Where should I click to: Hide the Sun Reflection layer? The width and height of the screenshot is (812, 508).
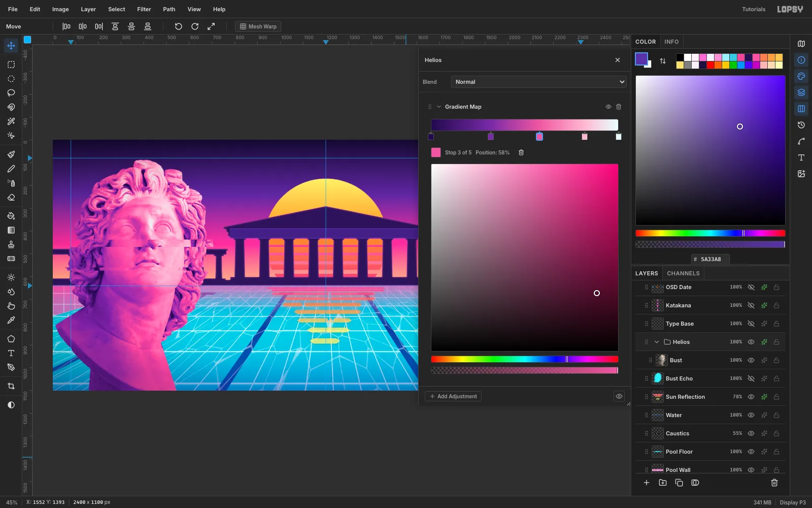[x=751, y=397]
